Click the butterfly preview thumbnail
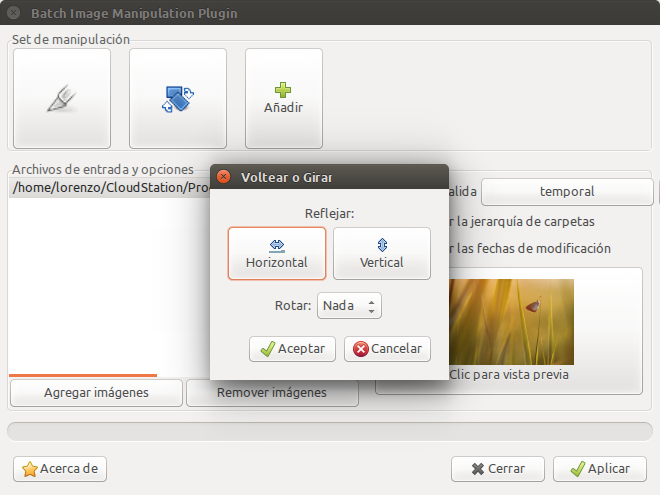 511,322
